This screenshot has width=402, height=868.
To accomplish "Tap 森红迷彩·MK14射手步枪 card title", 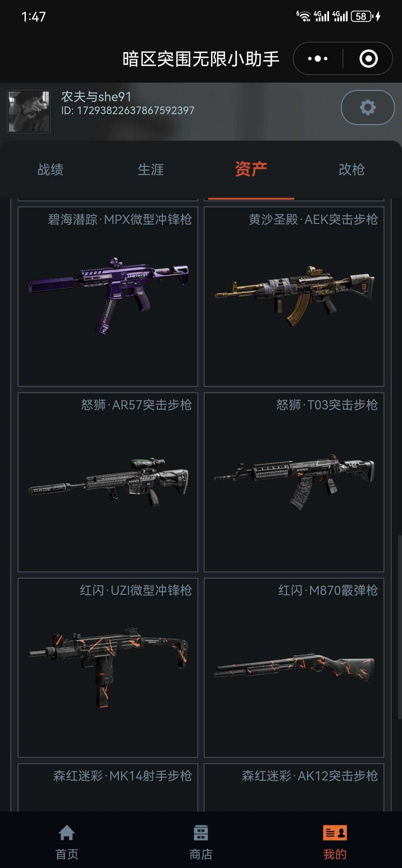I will [x=122, y=776].
